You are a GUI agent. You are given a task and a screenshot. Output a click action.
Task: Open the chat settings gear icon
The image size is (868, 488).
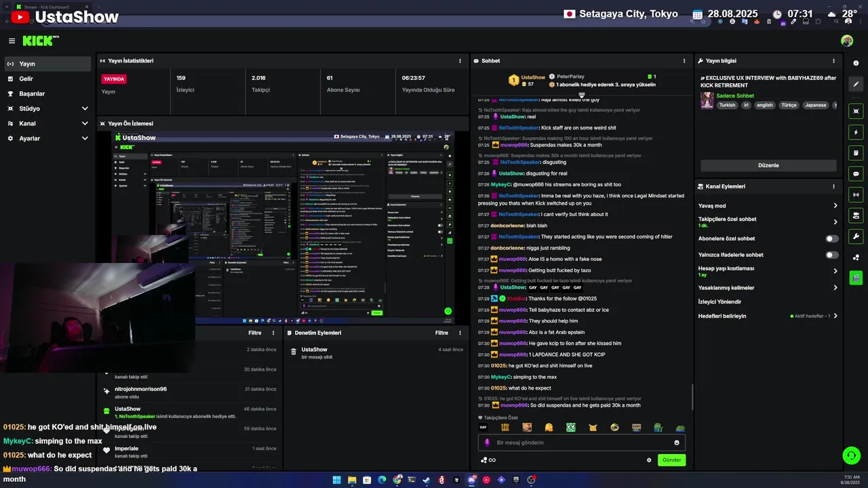649,460
